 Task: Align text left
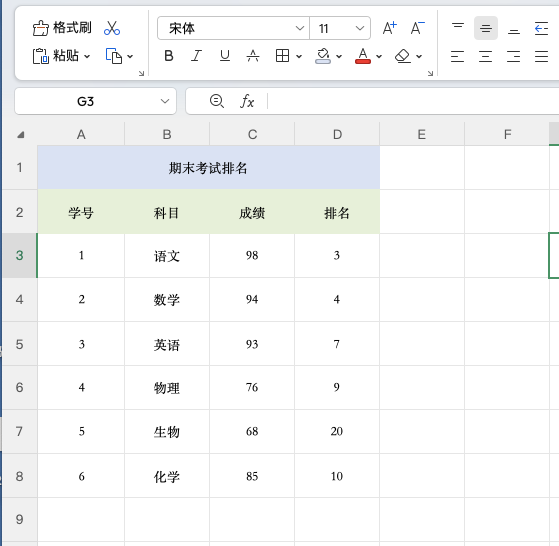pyautogui.click(x=457, y=56)
